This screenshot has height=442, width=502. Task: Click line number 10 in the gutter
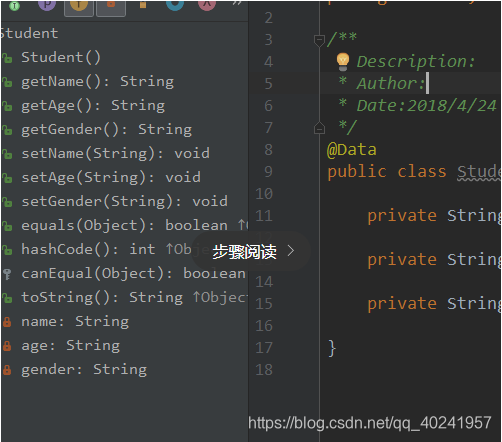(264, 194)
